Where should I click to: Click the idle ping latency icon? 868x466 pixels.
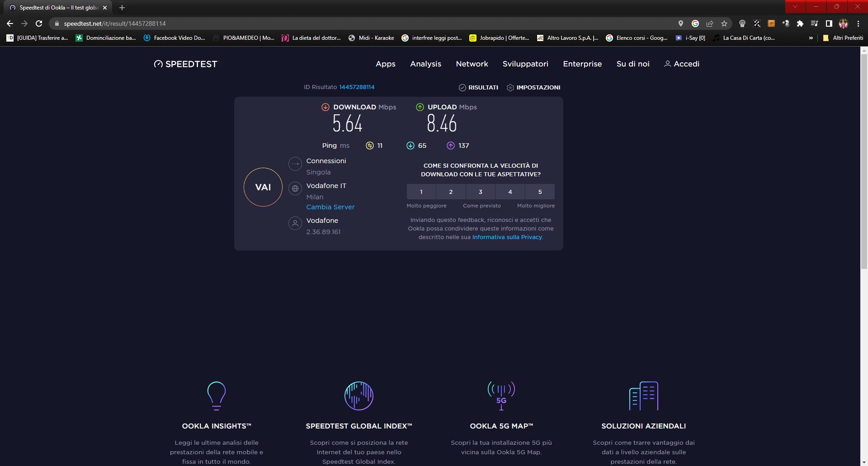tap(370, 146)
